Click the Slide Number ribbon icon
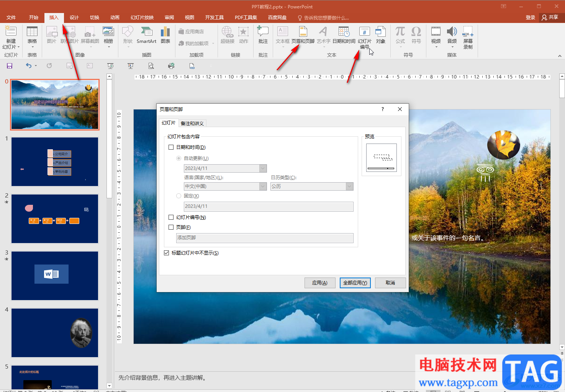 [x=365, y=38]
